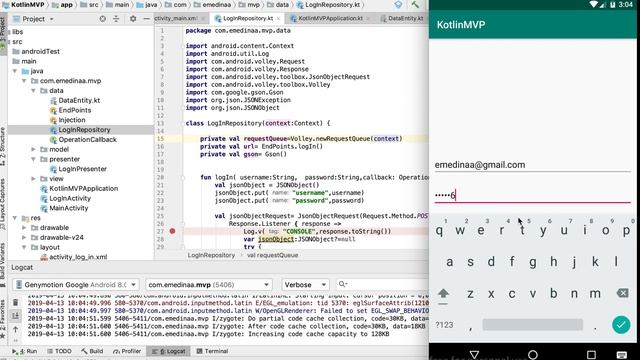Collapse the layout folder

[x=24, y=247]
